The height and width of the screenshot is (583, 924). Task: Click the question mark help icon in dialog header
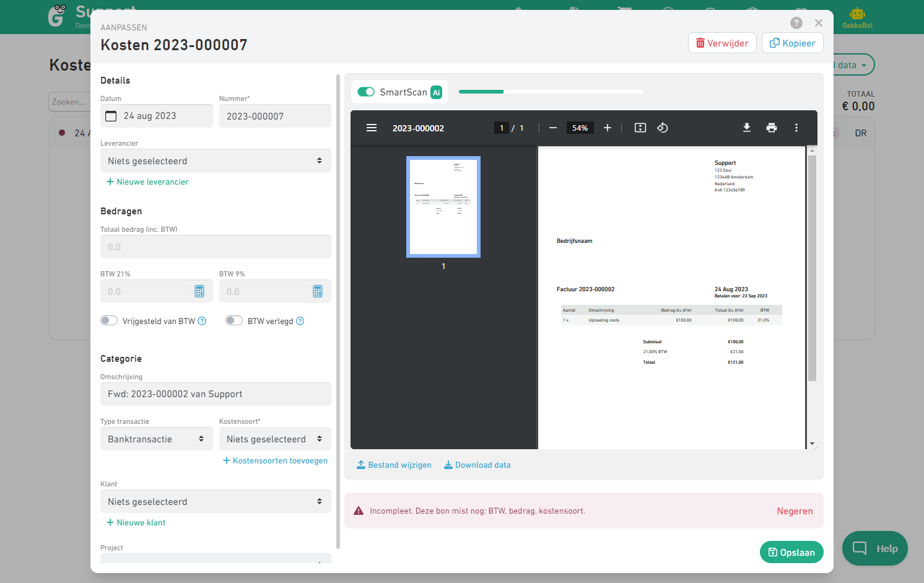[x=796, y=23]
